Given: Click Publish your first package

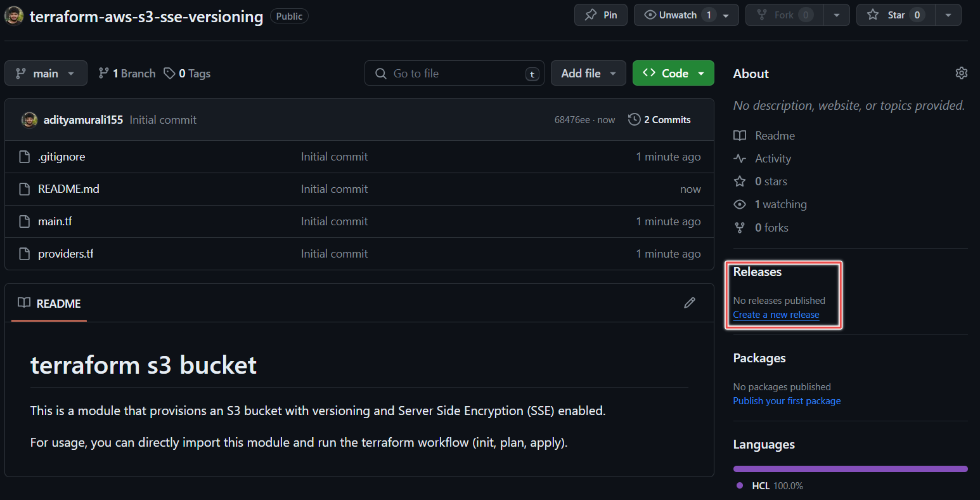Looking at the screenshot, I should click(x=787, y=401).
